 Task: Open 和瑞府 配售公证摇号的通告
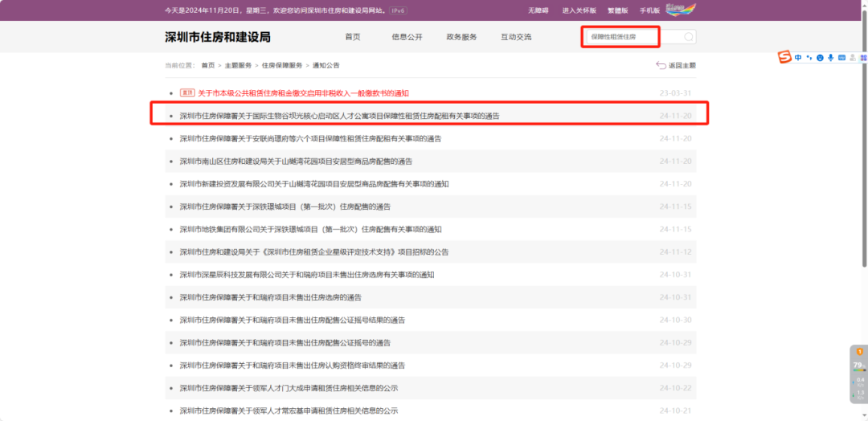pos(285,342)
